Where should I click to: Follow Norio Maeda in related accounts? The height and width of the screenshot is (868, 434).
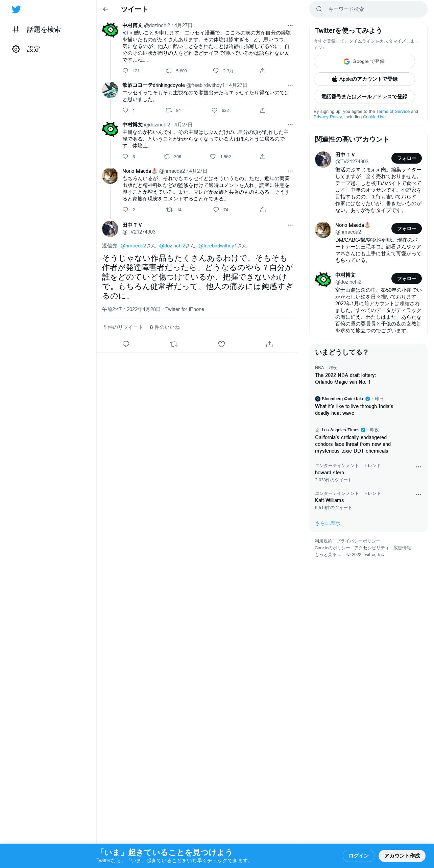pyautogui.click(x=406, y=228)
